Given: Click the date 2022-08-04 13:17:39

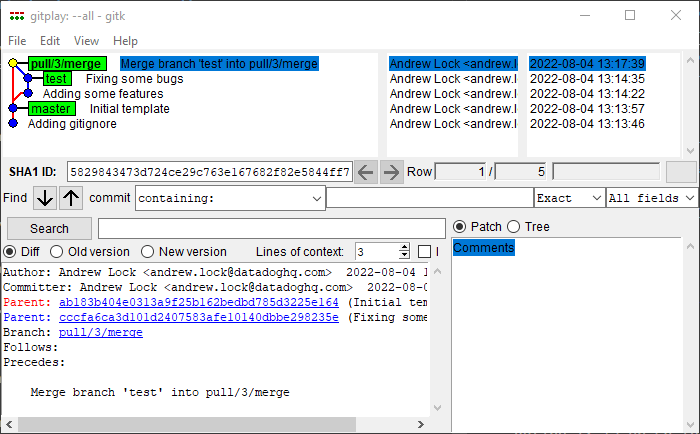Looking at the screenshot, I should [x=587, y=64].
